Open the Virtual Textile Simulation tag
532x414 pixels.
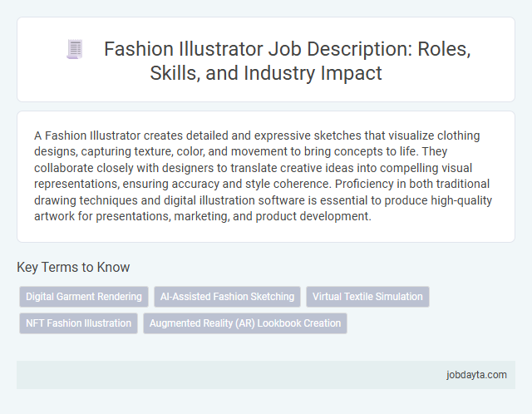click(x=367, y=297)
